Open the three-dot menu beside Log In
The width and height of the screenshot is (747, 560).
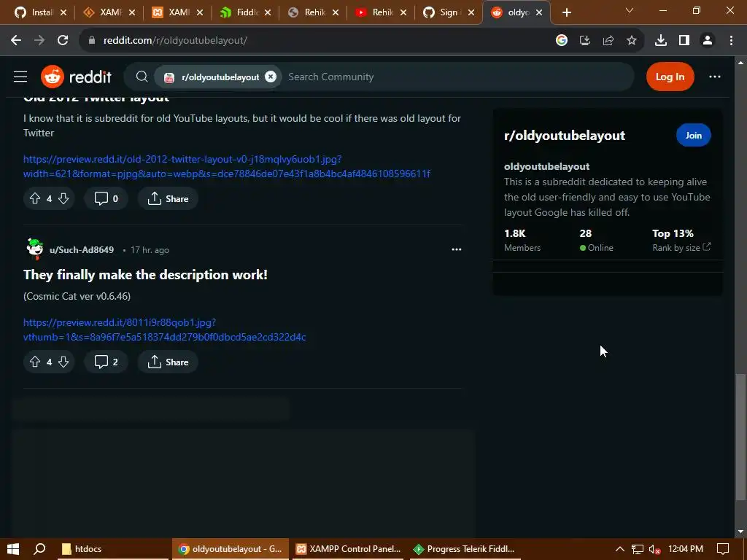(x=715, y=77)
